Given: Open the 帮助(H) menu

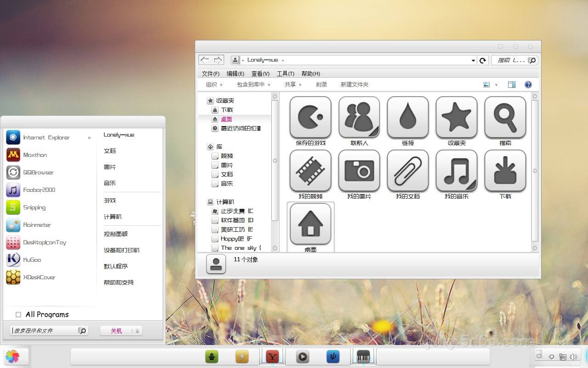Looking at the screenshot, I should [311, 74].
